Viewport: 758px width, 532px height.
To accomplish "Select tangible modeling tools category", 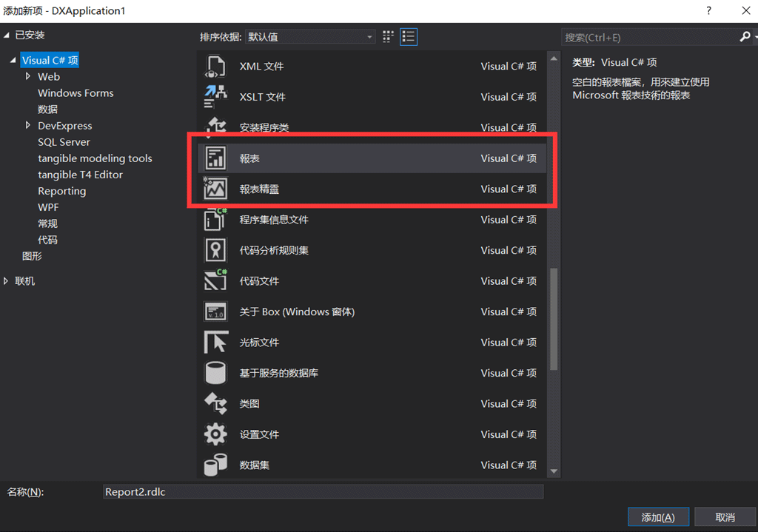I will pos(95,158).
